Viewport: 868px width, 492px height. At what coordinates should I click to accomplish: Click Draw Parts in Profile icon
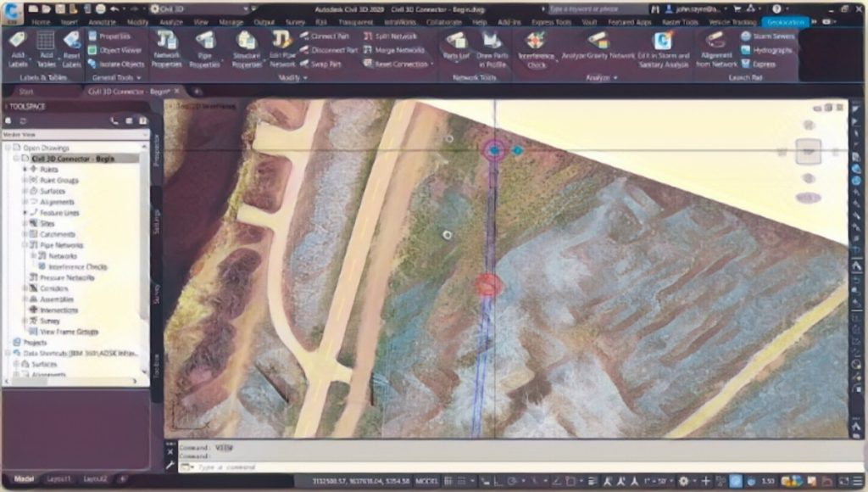point(492,49)
